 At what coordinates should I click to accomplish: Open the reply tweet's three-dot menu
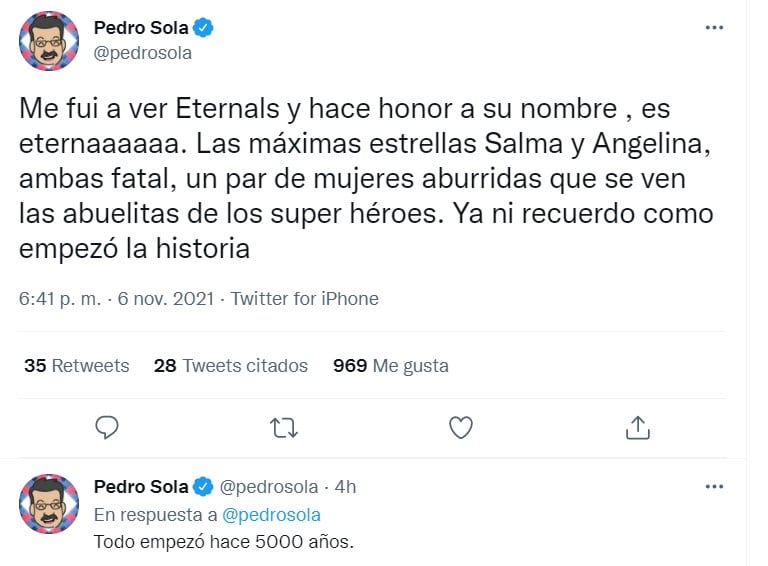coord(715,487)
